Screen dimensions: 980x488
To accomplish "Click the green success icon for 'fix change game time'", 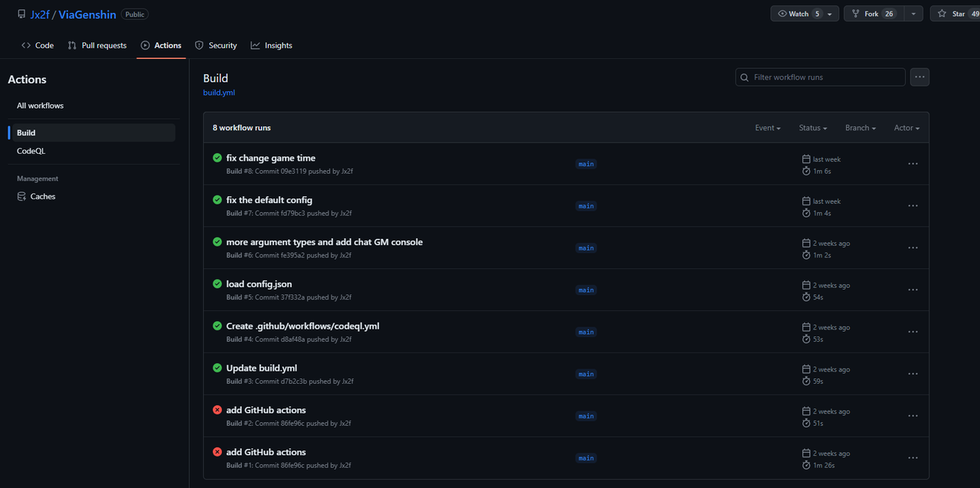I will click(x=217, y=158).
